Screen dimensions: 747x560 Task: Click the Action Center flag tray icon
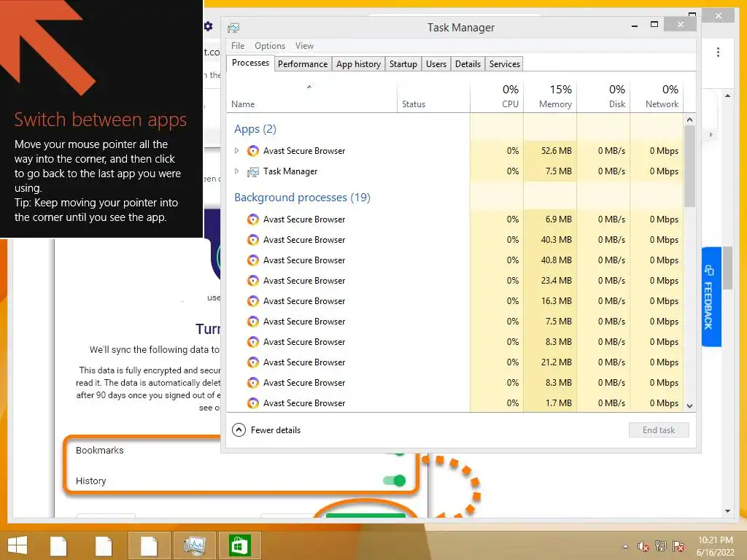point(678,545)
